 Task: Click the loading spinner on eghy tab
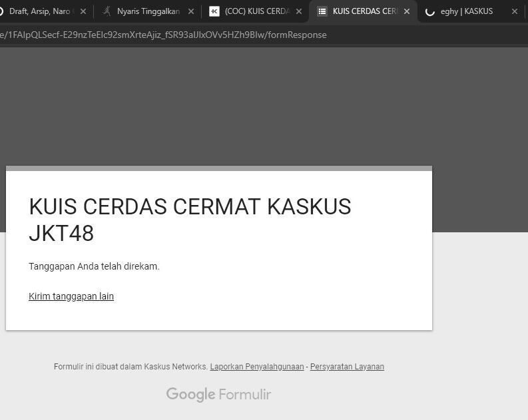[x=430, y=12]
